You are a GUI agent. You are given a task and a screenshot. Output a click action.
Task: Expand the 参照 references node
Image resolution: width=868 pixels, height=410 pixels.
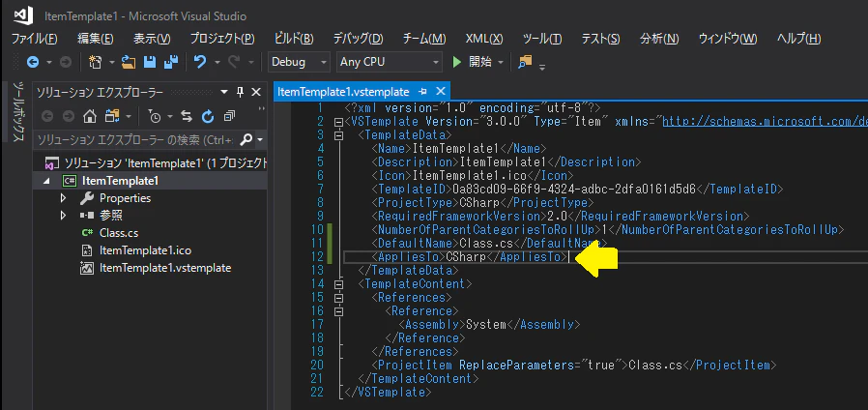coord(64,215)
